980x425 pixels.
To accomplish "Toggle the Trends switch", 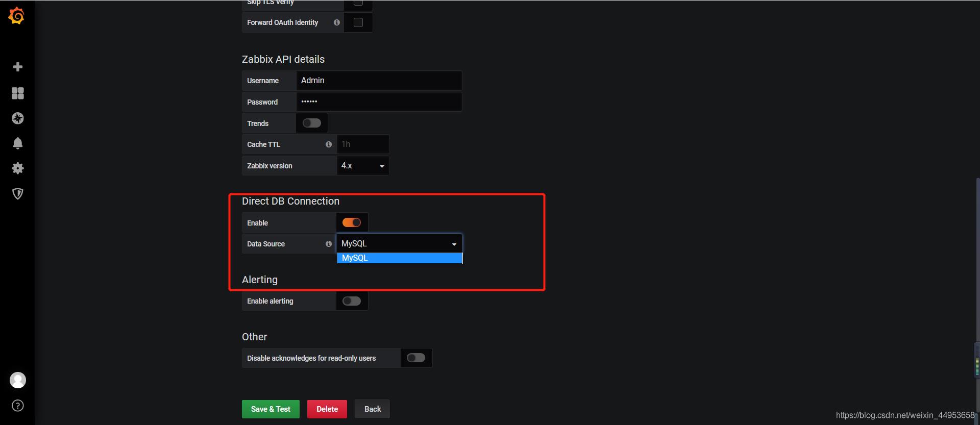I will click(312, 123).
